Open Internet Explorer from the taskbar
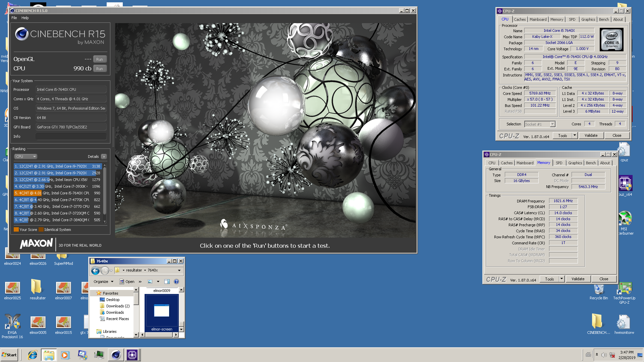 33,355
